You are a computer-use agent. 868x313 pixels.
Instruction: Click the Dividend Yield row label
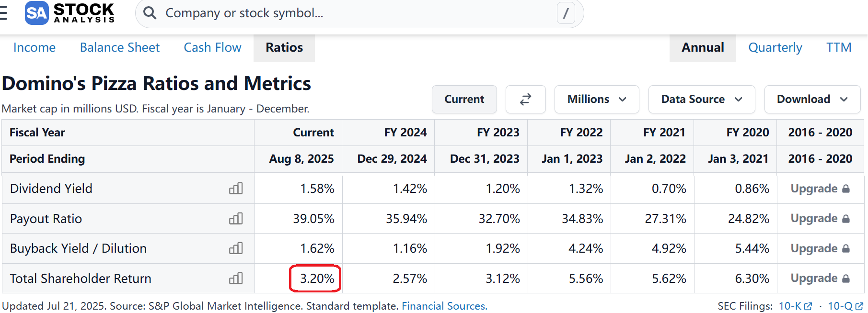[x=51, y=189]
